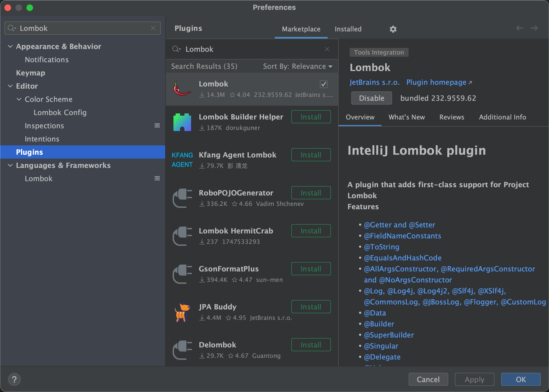Click the marketplace search magnifier icon
The height and width of the screenshot is (392, 549).
coord(176,49)
